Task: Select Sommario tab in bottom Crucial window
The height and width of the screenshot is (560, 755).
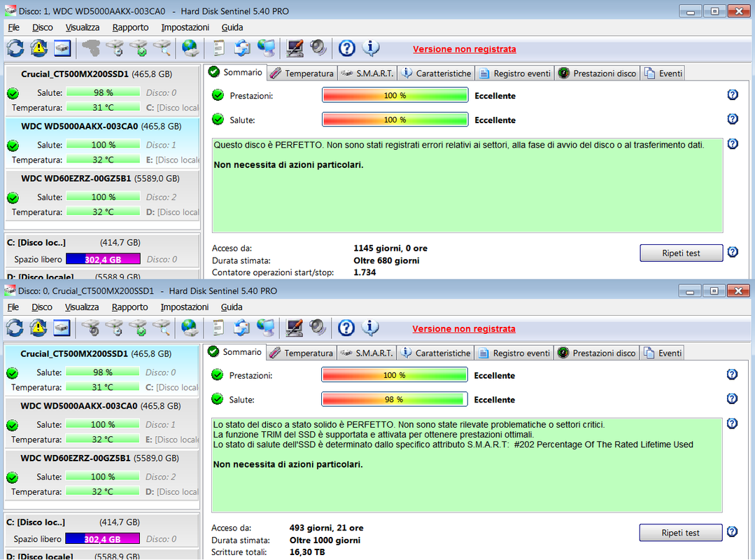Action: (x=234, y=352)
